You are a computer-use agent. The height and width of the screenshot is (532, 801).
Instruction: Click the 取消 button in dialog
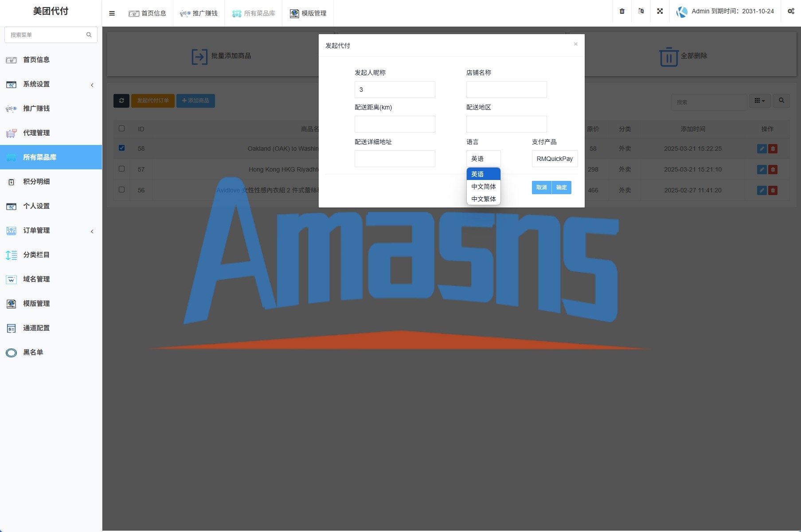click(542, 188)
